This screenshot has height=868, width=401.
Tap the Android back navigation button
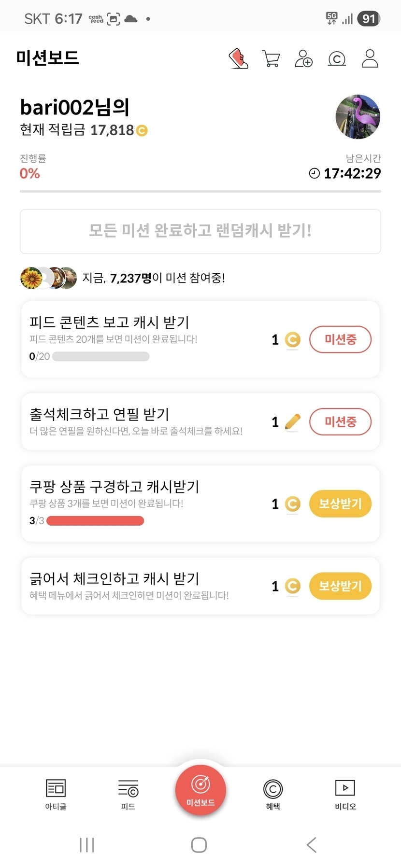[x=312, y=845]
